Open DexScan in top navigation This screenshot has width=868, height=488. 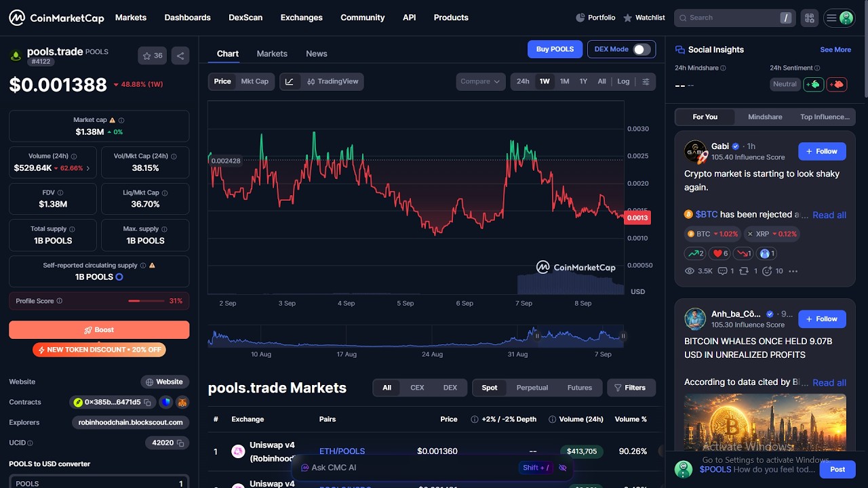point(245,18)
